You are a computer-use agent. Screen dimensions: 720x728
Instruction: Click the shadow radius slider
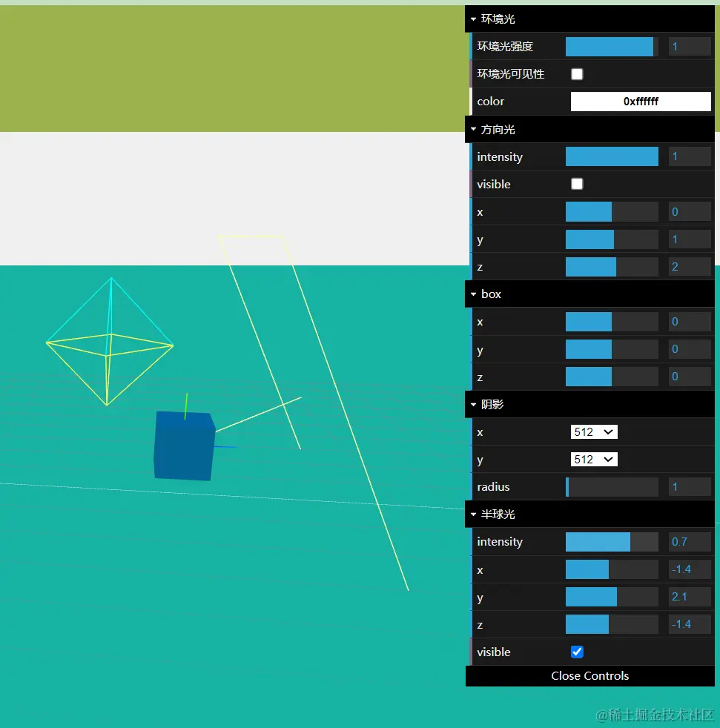[612, 486]
